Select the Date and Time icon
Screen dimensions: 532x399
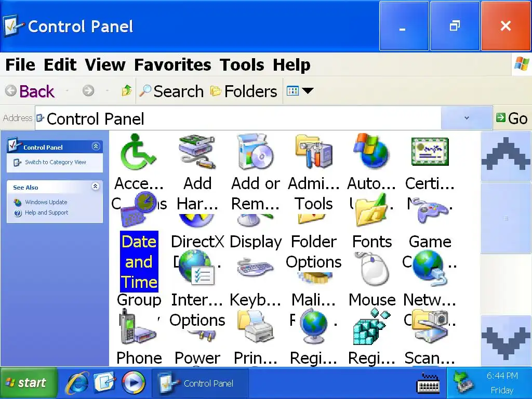tap(139, 210)
